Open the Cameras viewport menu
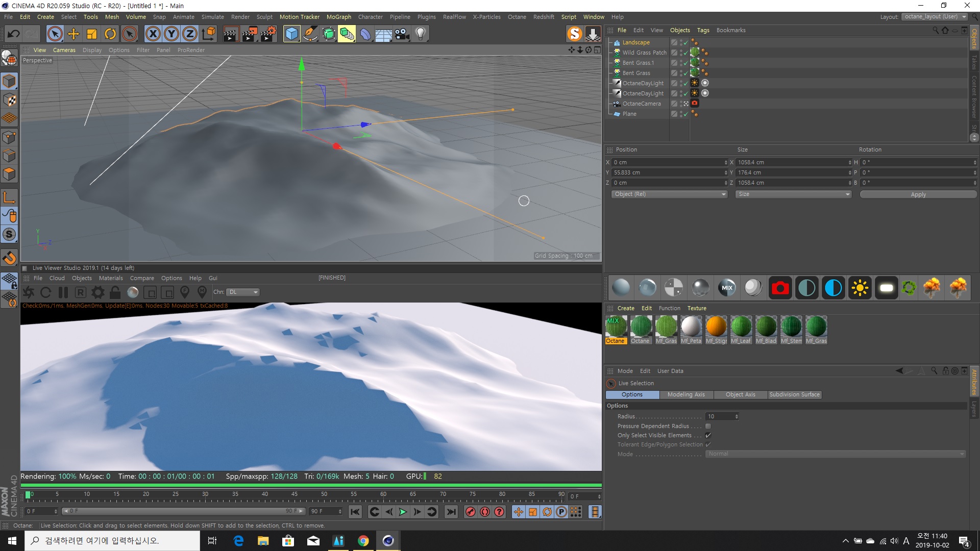Screen dimensions: 980x551 pos(64,50)
